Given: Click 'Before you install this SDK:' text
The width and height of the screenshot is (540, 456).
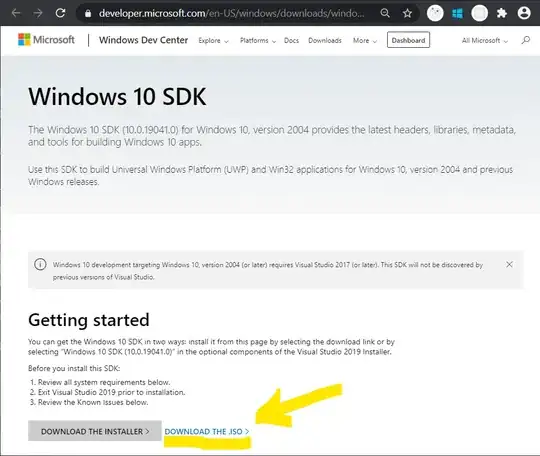Looking at the screenshot, I should coord(74,369).
